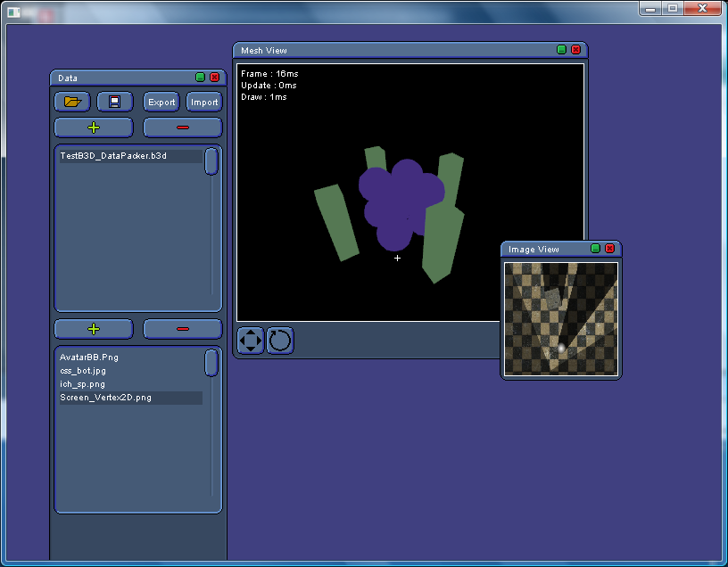Add an image with lower green plus
Screen dimensions: 728x567
(x=94, y=329)
